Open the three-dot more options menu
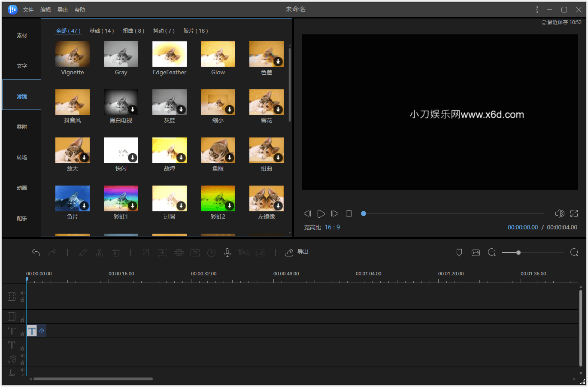Viewport: 588px width, 387px height. point(537,9)
